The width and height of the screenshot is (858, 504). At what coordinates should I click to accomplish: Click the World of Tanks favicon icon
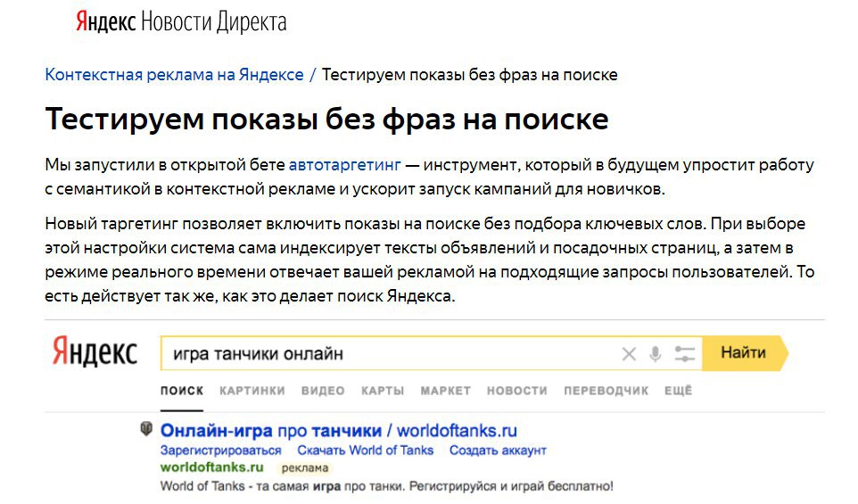pyautogui.click(x=146, y=429)
